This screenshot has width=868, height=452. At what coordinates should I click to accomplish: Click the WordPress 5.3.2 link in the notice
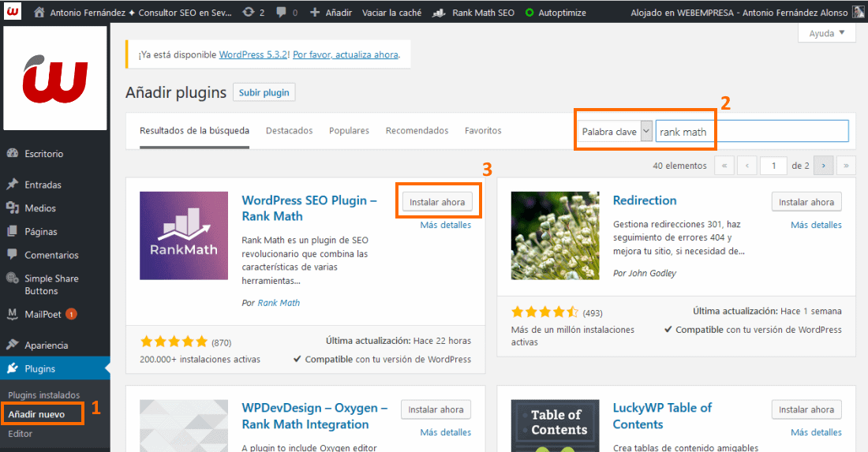(253, 54)
